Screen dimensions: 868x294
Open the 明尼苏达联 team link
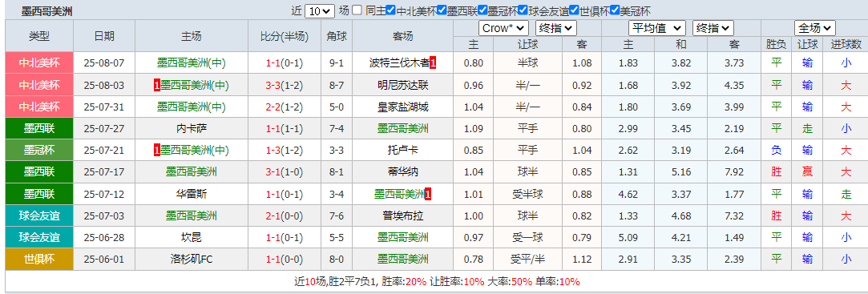point(402,85)
